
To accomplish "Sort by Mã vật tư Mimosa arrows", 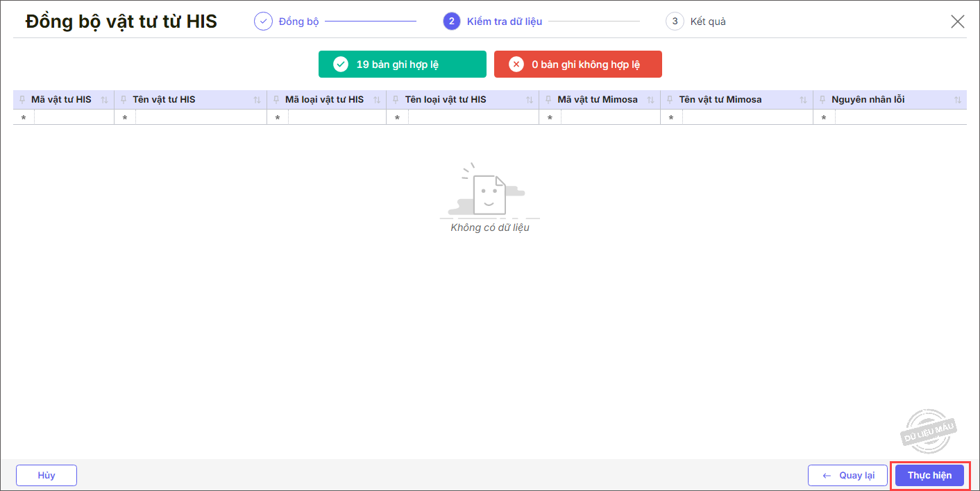I will pos(650,100).
